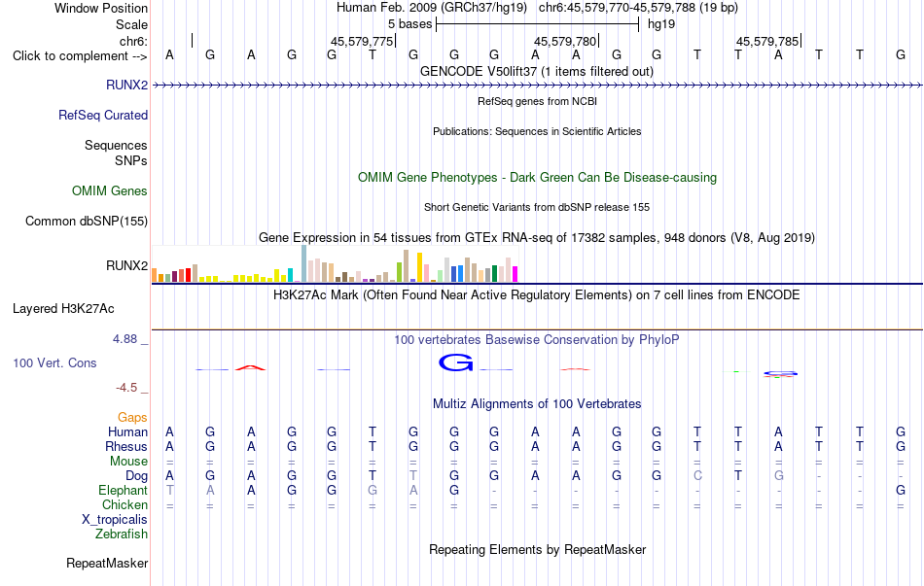Click the tallest steel-blue bar in GTEx chart
Viewport: 924px width, 586px height.
304,263
